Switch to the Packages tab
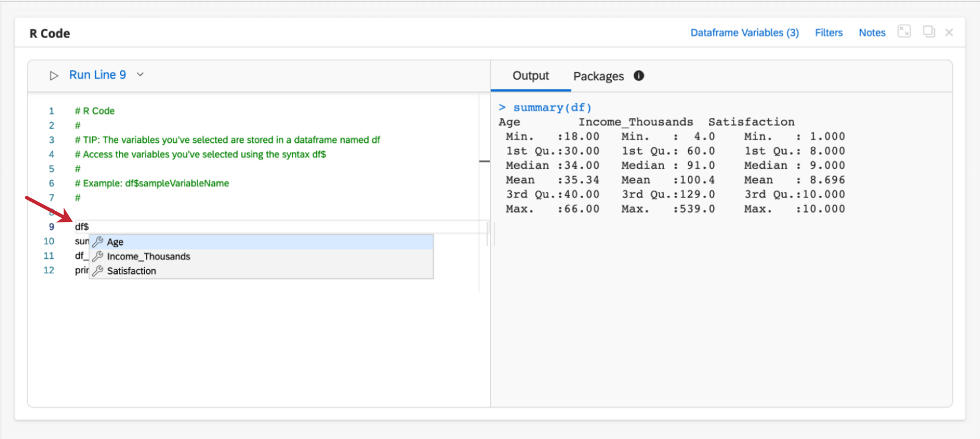The image size is (980, 439). click(x=599, y=76)
